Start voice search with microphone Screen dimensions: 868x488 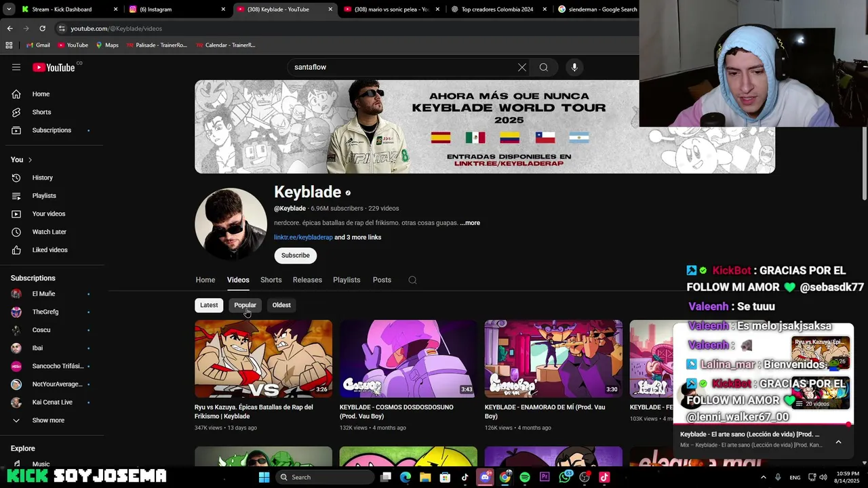pyautogui.click(x=574, y=67)
